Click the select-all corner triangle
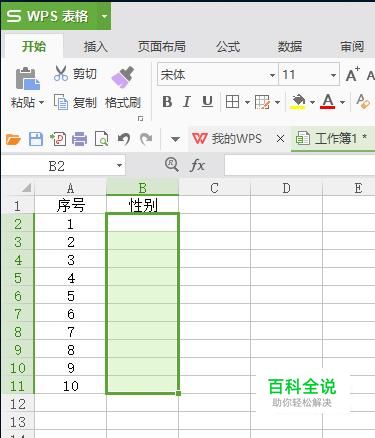The width and height of the screenshot is (375, 438). point(26,188)
